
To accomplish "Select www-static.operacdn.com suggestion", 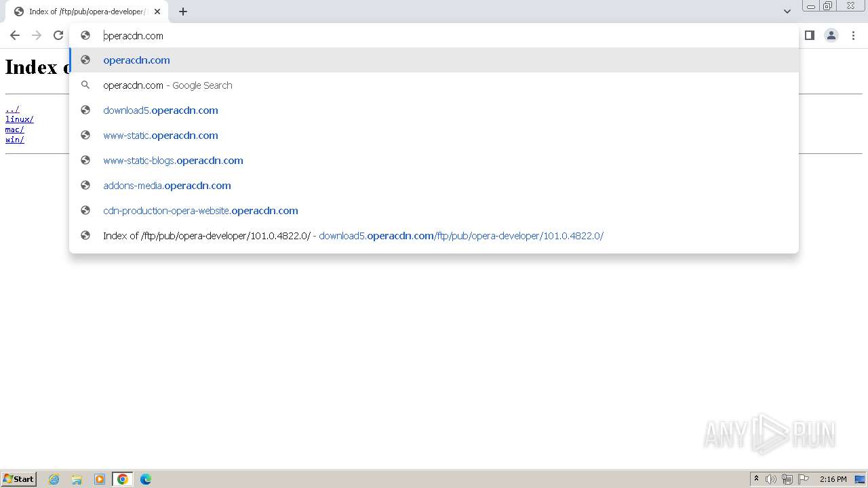I will point(434,136).
